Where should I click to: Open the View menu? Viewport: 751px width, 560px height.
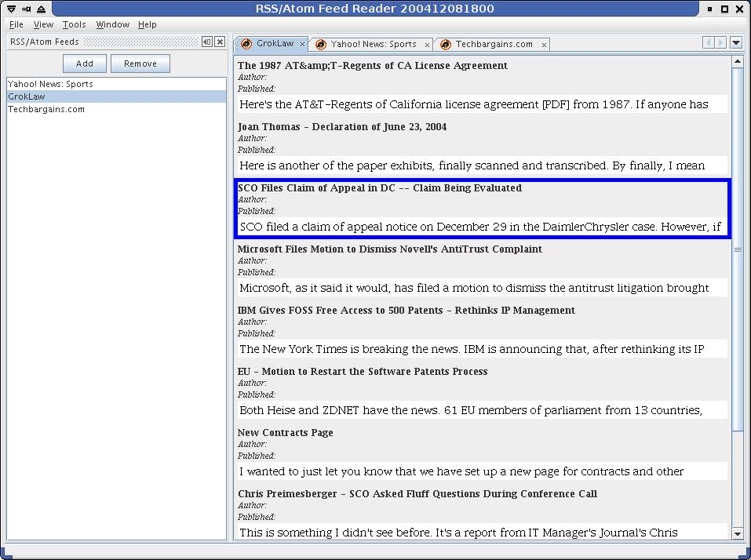[x=44, y=24]
